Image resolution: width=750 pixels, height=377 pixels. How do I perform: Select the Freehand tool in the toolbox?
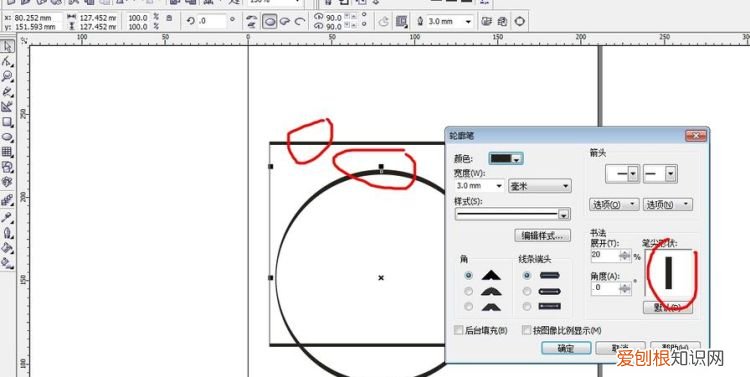7,92
